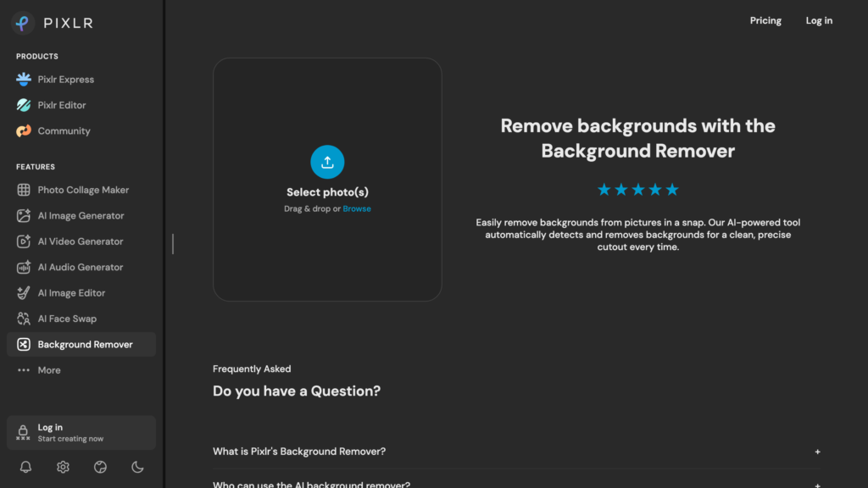Click Select photo(s) text
The height and width of the screenshot is (488, 868).
click(x=327, y=192)
